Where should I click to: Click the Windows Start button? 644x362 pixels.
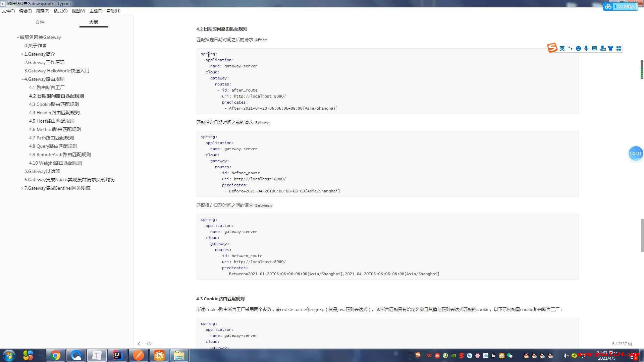pos(9,355)
